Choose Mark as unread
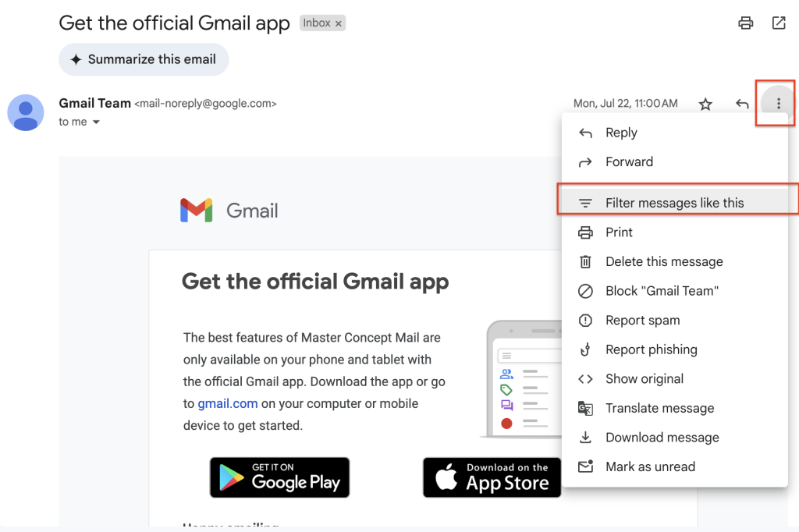Image resolution: width=799 pixels, height=532 pixels. pos(675,466)
